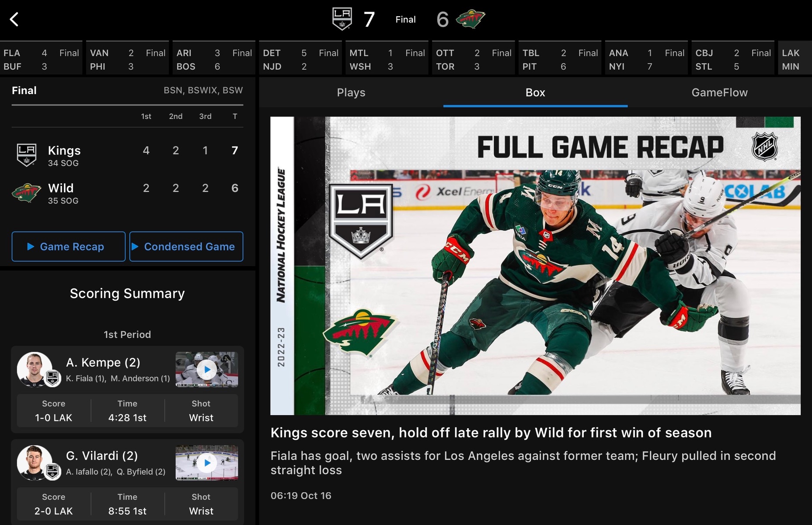Screen dimensions: 812x525
Task: Tap the Minnesota Wild logo in header
Action: point(470,19)
